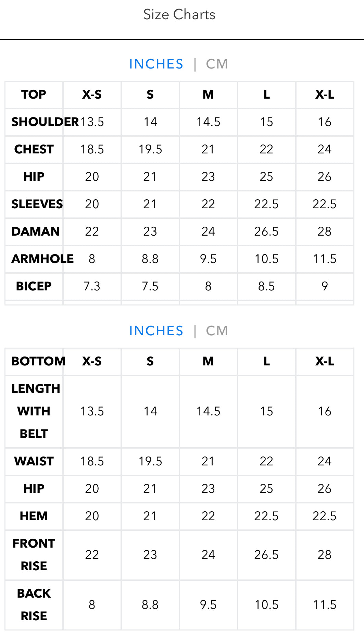Click the LENGTH WITH BELT row label
The image size is (364, 637).
tap(36, 411)
